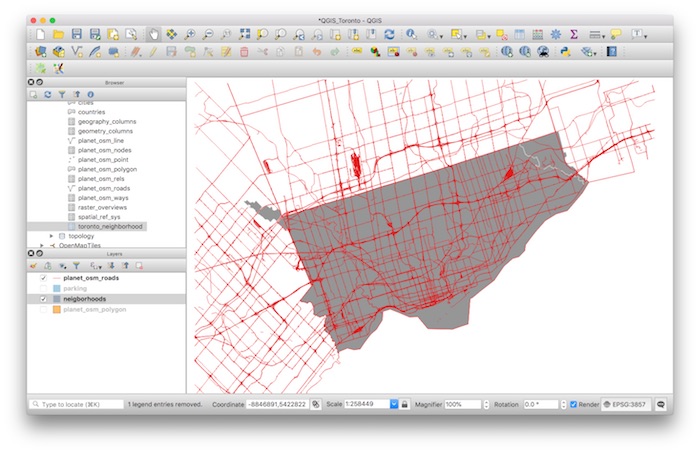Screen dimensions: 700x453
Task: Toggle the scale lock icon
Action: coord(404,404)
